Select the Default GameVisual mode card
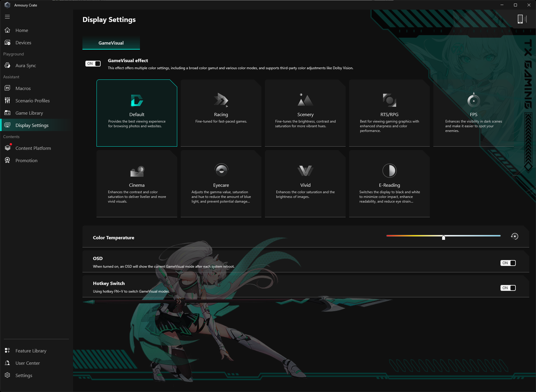The width and height of the screenshot is (536, 392). 137,113
